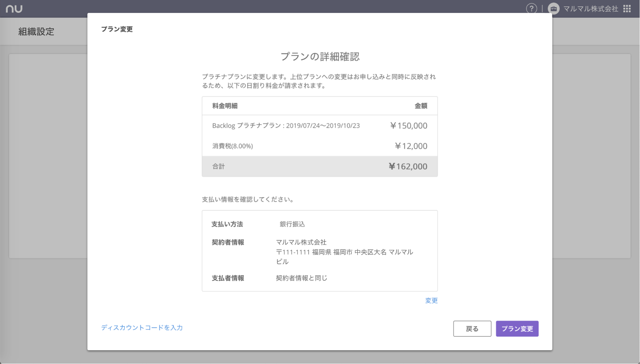Click the 支払者情報 label
The width and height of the screenshot is (640, 364).
coord(228,278)
